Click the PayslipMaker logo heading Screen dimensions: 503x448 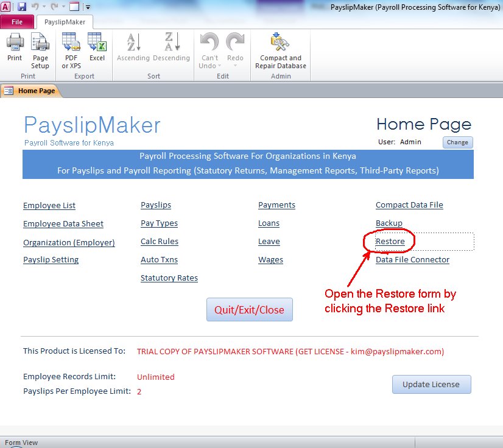coord(92,125)
